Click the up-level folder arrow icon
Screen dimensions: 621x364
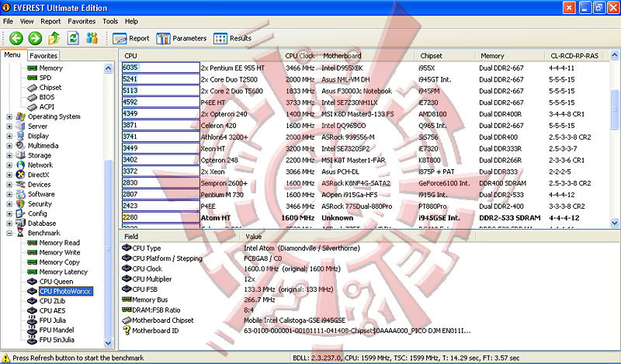point(54,39)
